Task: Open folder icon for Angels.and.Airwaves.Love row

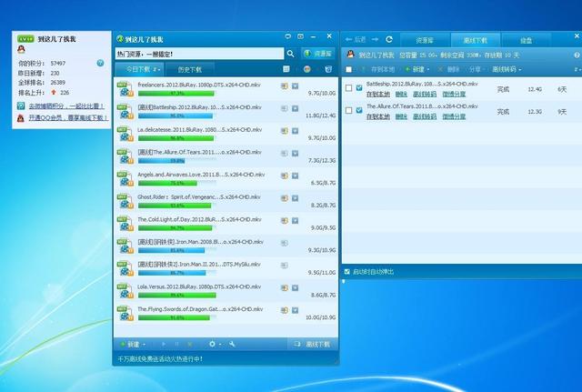Action: (285, 176)
